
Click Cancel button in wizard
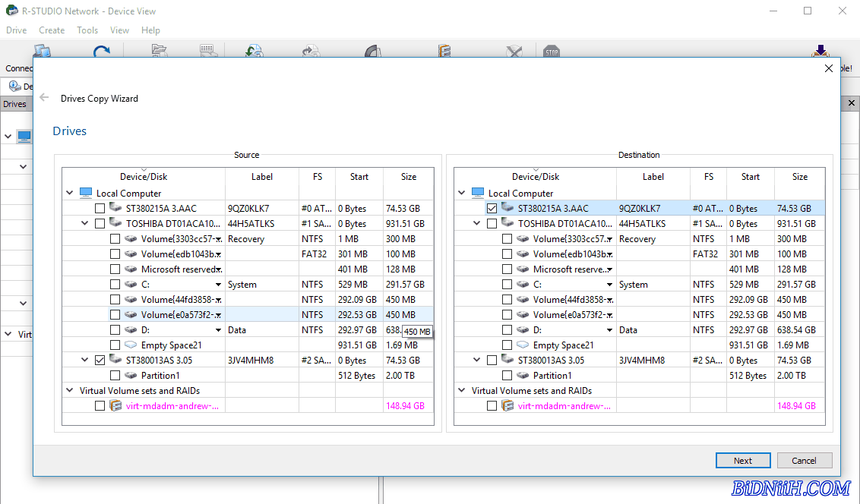pyautogui.click(x=804, y=461)
